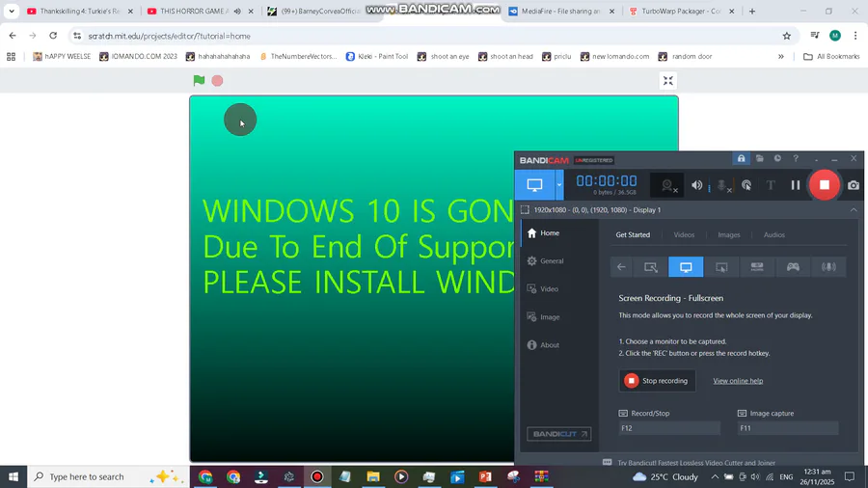Exit full screen mode in Scratch
The width and height of the screenshot is (868, 488).
(668, 81)
